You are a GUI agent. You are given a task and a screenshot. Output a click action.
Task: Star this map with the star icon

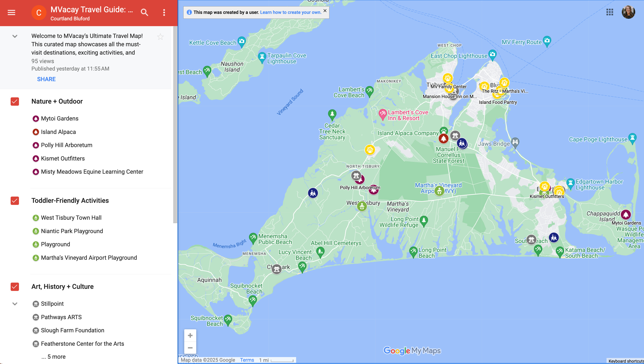[x=160, y=37]
